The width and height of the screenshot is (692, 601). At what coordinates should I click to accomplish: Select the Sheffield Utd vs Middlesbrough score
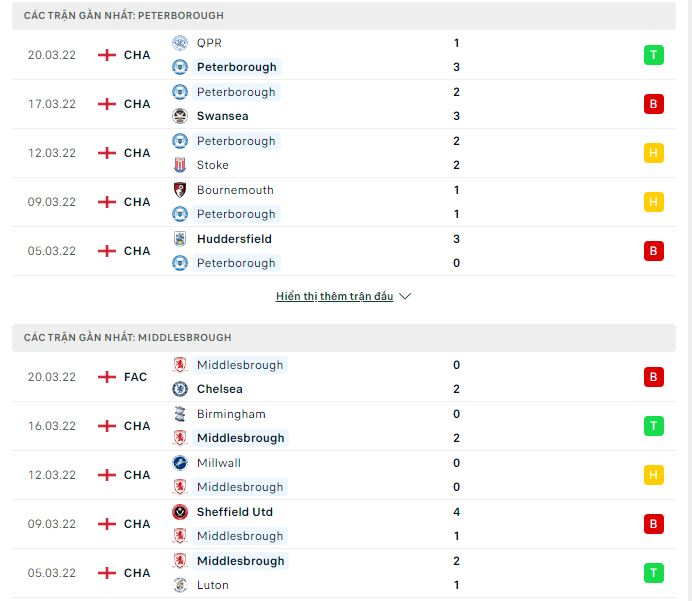pyautogui.click(x=456, y=524)
